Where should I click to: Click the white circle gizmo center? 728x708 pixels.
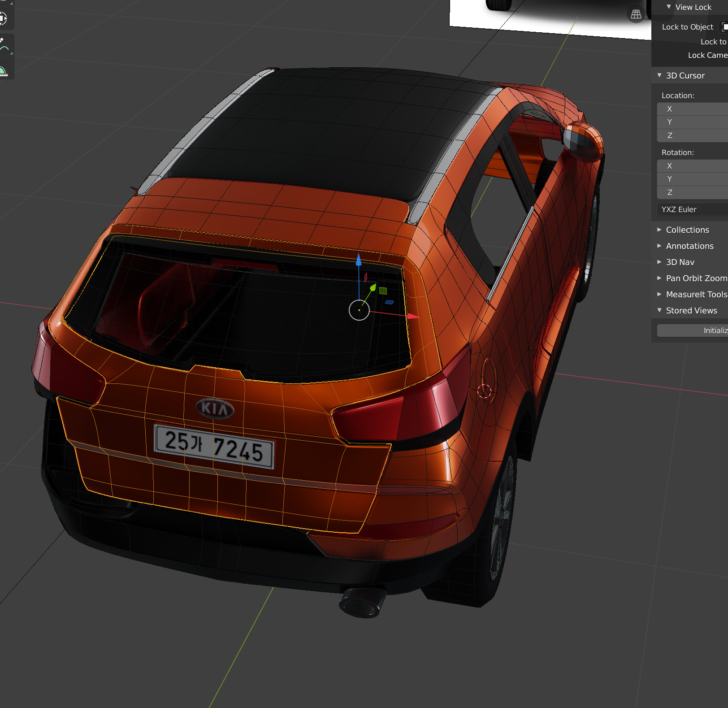click(x=359, y=310)
